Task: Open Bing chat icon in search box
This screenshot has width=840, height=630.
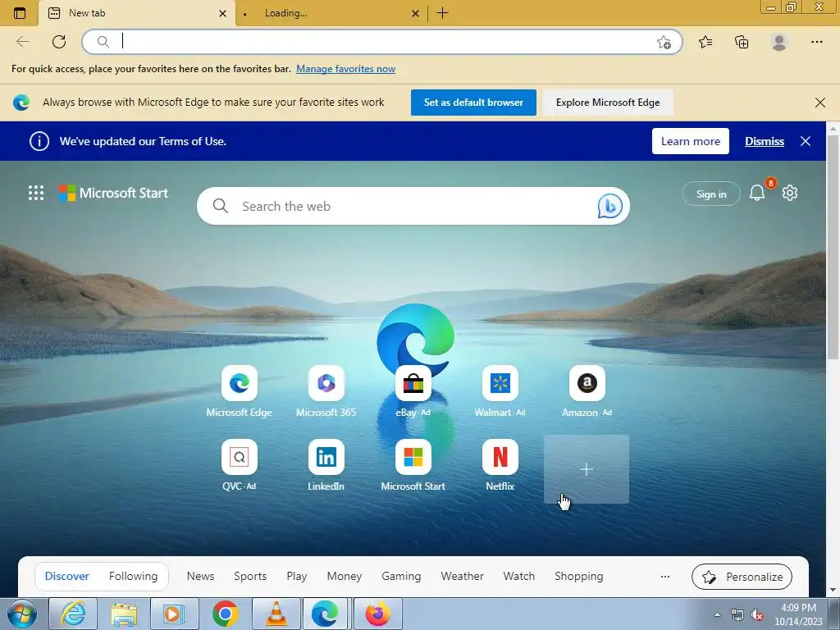Action: [609, 206]
